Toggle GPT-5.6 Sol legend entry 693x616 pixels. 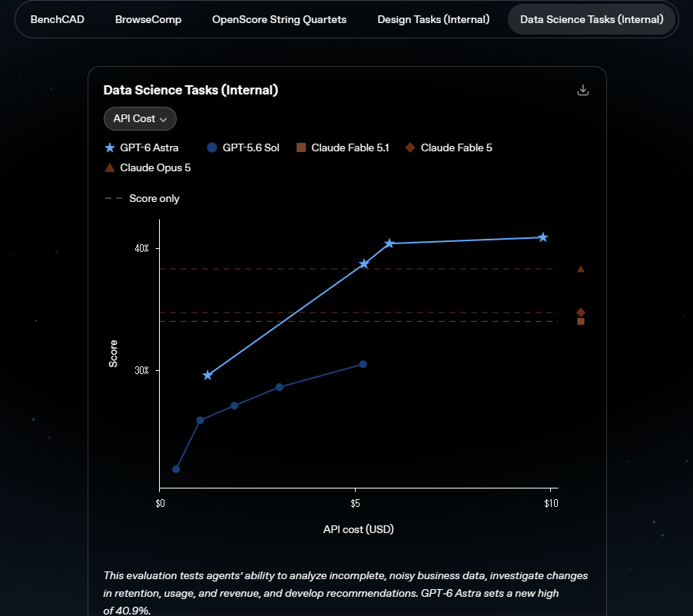[x=243, y=147]
